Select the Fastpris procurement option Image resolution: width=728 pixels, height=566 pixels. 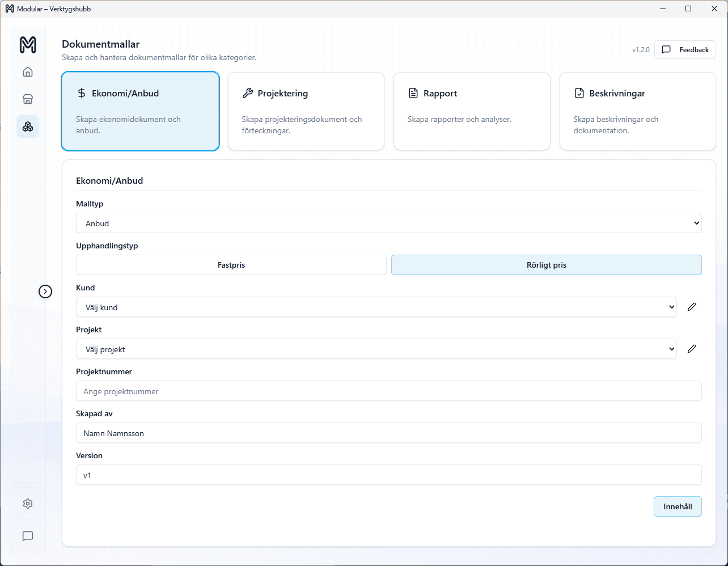(x=231, y=265)
